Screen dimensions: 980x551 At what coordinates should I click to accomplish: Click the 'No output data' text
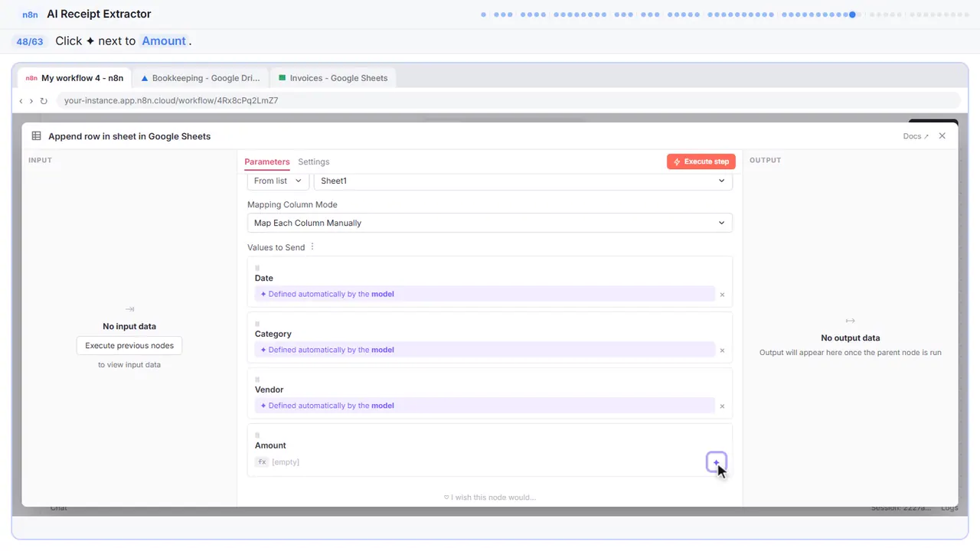tap(850, 337)
